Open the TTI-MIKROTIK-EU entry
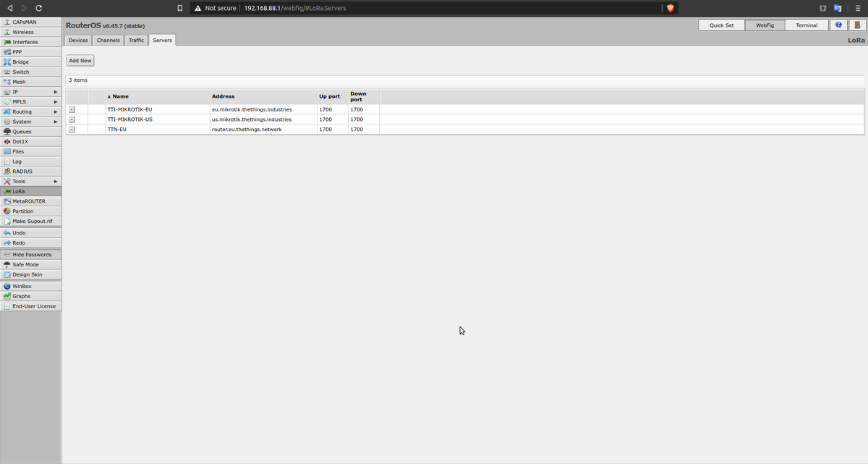The width and height of the screenshot is (868, 464). coord(129,109)
